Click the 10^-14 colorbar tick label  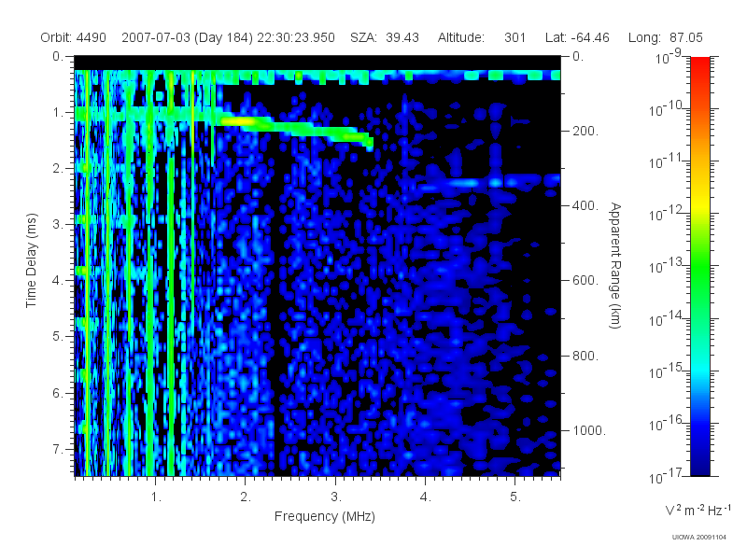668,319
